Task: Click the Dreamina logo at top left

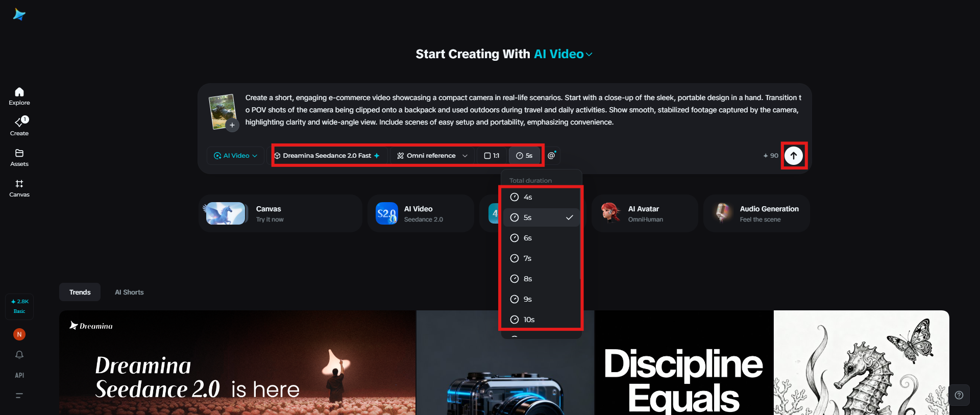Action: tap(19, 14)
